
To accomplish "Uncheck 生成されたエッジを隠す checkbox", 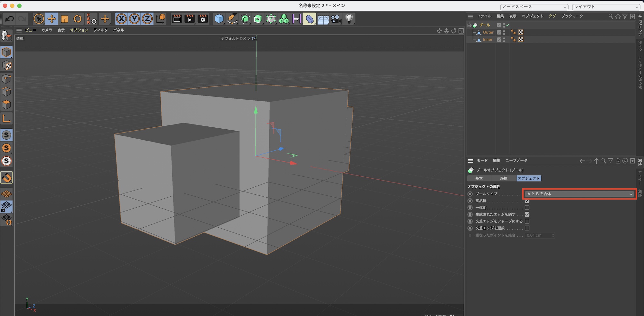I will click(x=527, y=214).
